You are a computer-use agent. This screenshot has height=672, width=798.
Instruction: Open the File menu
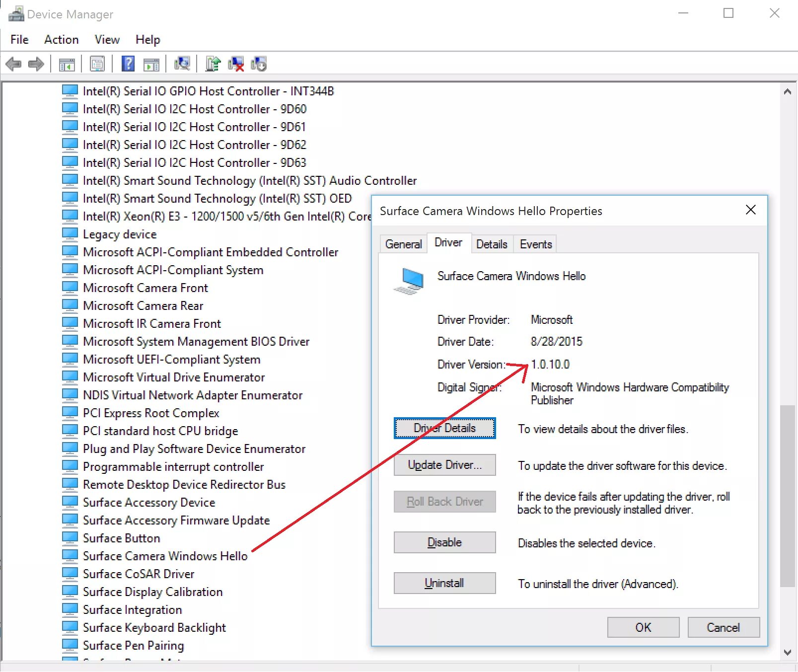click(x=19, y=39)
